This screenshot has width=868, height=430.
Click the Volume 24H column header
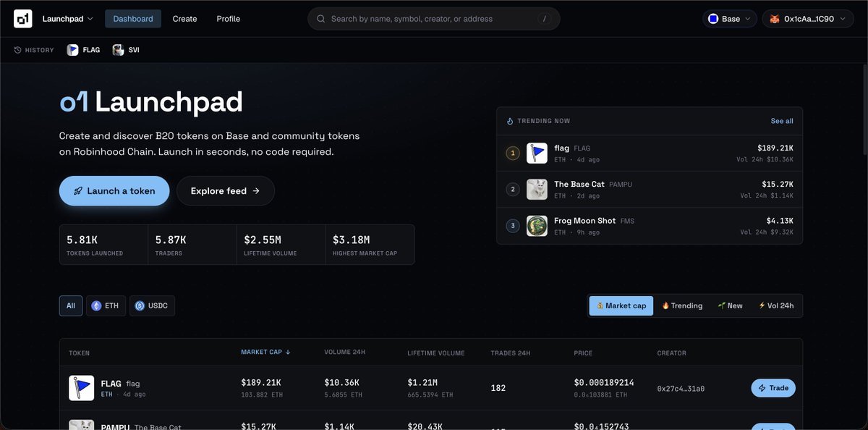[344, 353]
